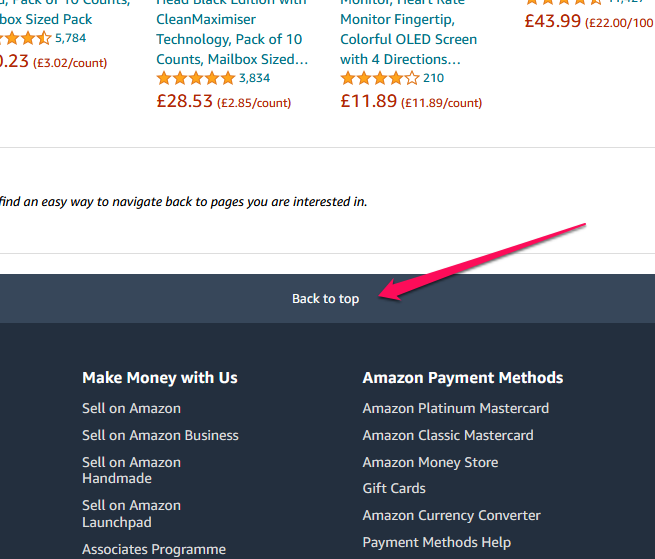The height and width of the screenshot is (559, 655).
Task: Click the 3,834 ratings count
Action: 254,78
